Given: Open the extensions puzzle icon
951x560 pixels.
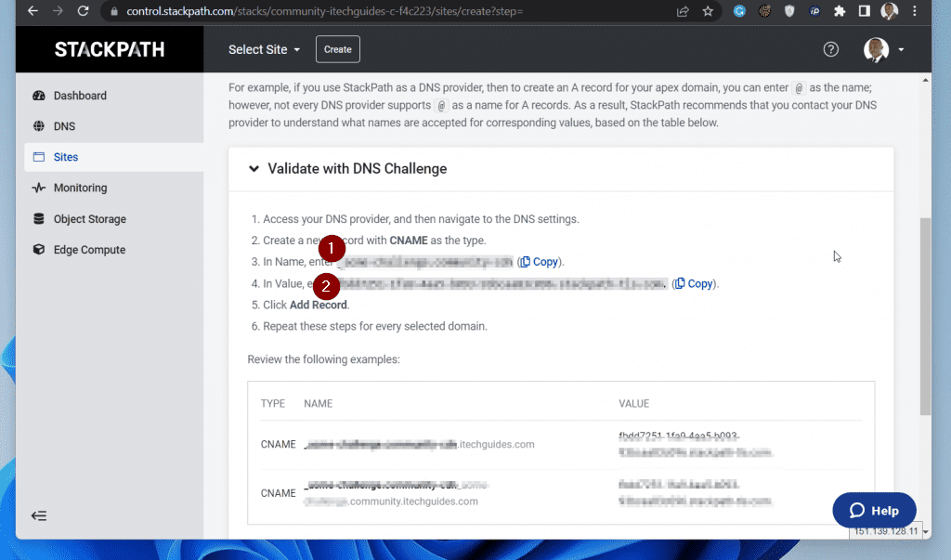Looking at the screenshot, I should click(x=840, y=11).
